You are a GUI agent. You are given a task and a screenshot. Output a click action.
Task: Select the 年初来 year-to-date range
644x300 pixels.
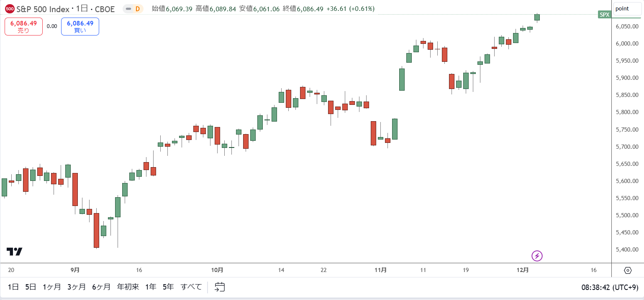(128, 287)
